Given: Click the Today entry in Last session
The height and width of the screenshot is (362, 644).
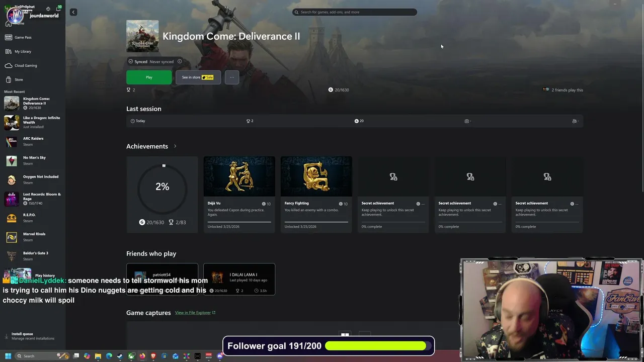Looking at the screenshot, I should (x=138, y=121).
